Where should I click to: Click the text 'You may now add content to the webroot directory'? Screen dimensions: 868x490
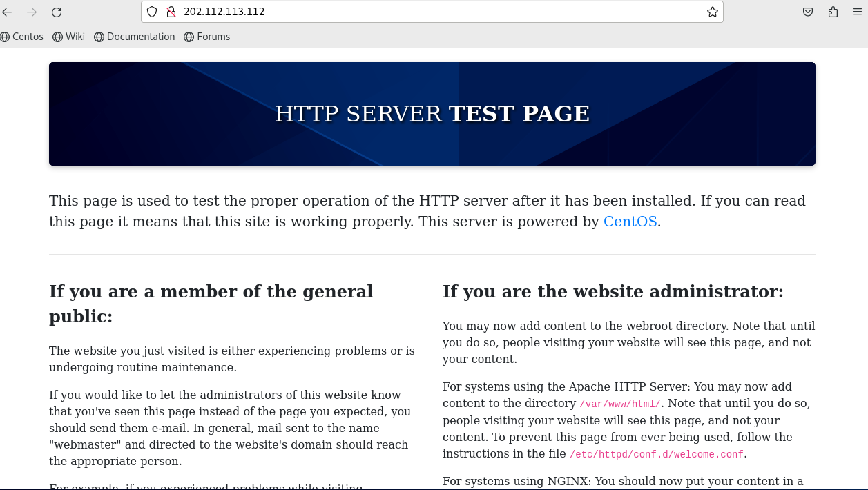[x=584, y=325]
